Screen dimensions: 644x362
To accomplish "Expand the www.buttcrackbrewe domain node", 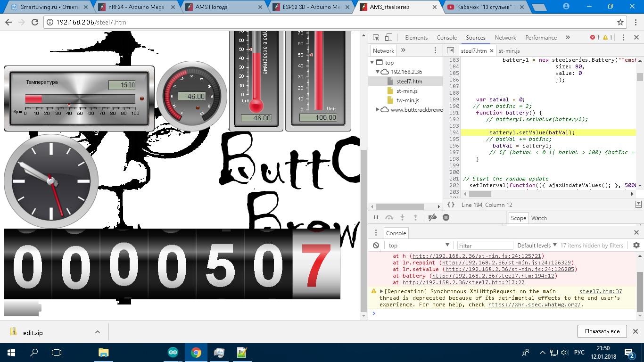I will [x=378, y=110].
